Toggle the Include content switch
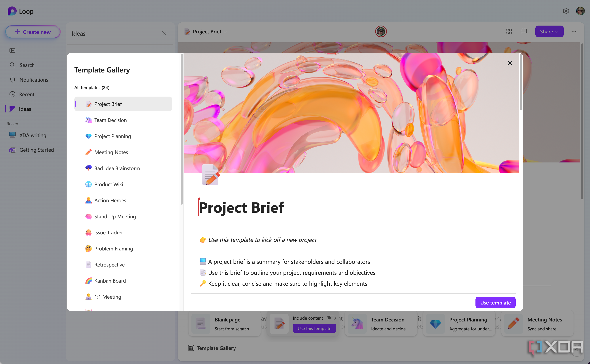This screenshot has height=364, width=590. tap(331, 318)
